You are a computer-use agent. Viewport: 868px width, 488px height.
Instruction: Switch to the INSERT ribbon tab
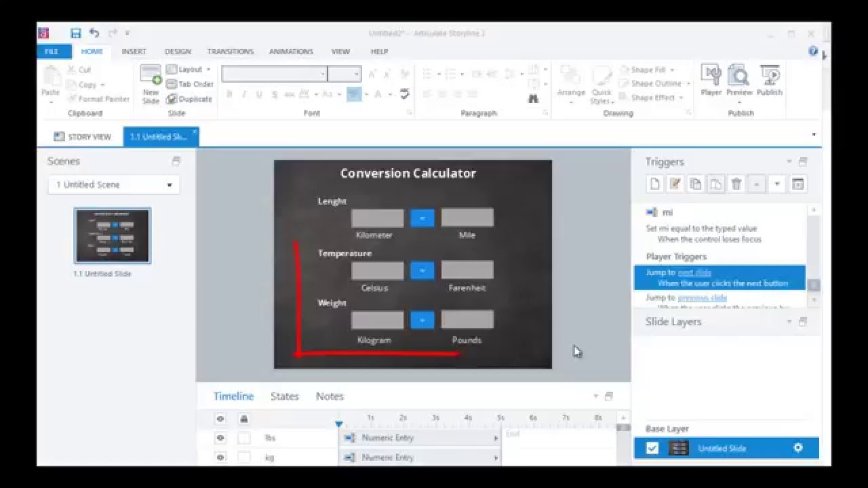click(134, 52)
